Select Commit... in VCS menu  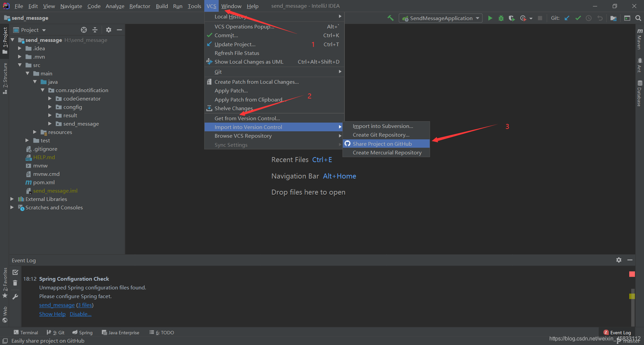coord(274,35)
